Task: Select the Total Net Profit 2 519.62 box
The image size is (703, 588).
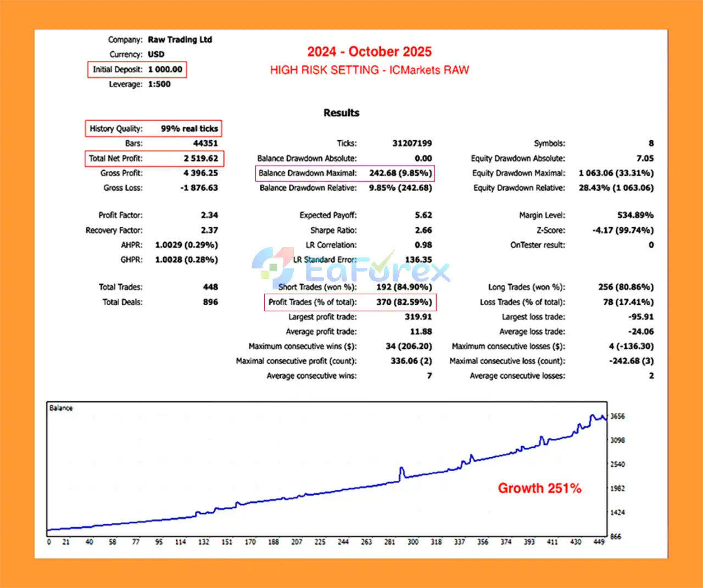Action: [154, 158]
